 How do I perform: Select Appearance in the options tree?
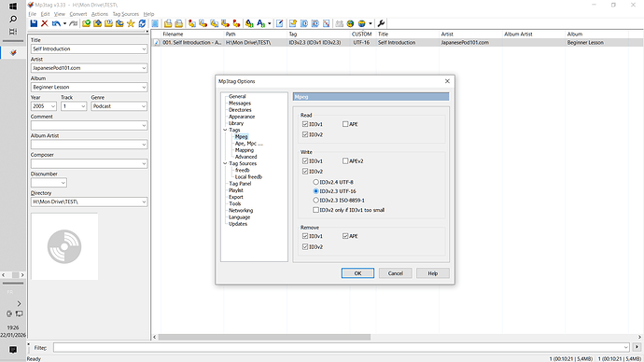[242, 117]
